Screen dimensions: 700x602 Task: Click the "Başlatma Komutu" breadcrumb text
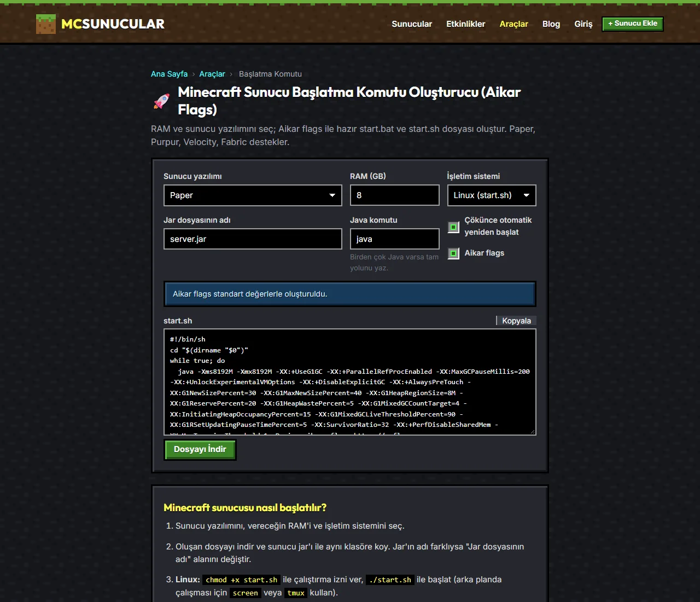click(x=270, y=74)
